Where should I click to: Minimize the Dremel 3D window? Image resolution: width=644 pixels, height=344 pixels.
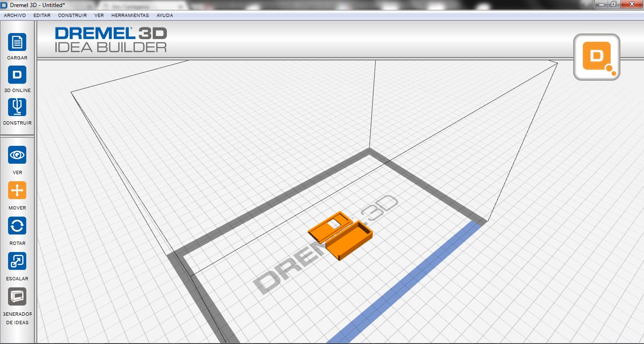coord(601,4)
